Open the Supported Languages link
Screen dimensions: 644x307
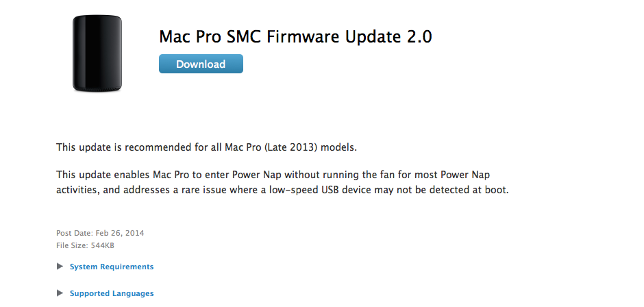point(112,293)
